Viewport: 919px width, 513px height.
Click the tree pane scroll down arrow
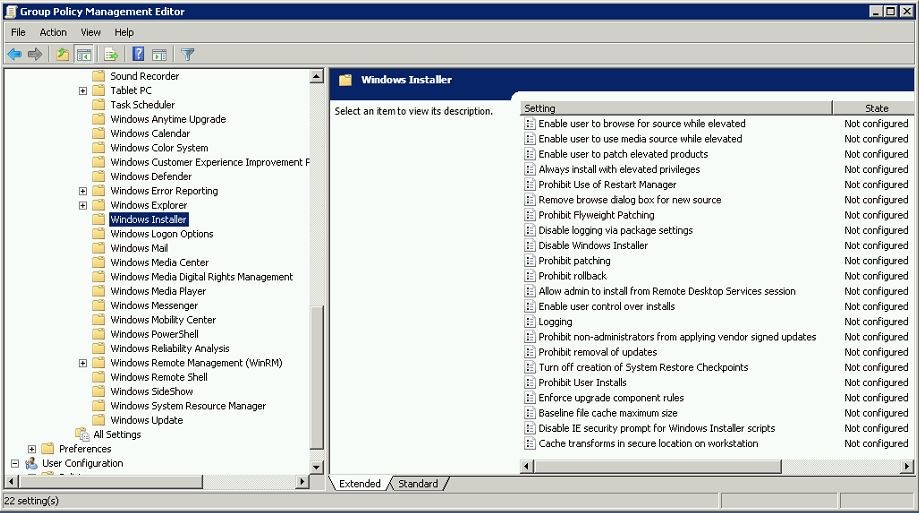click(x=316, y=467)
